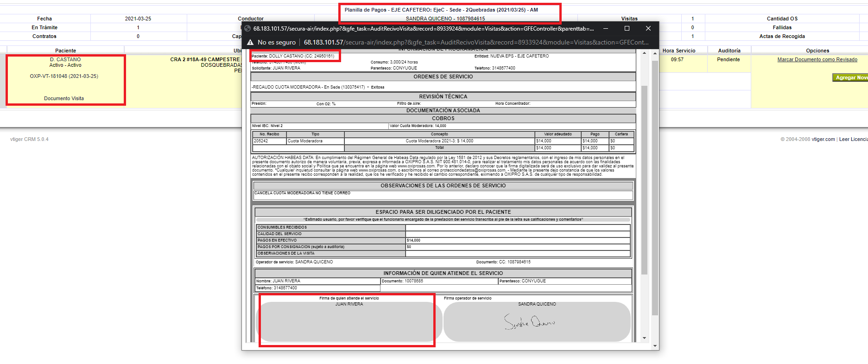Click 'Entidad: NUEVA EPS - EJE CAFETERO' text

[512, 56]
